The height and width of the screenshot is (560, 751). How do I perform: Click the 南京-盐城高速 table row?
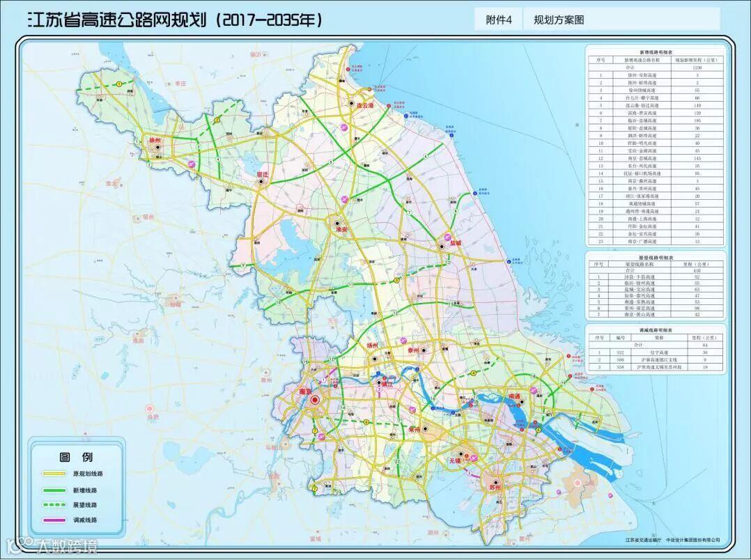pyautogui.click(x=655, y=158)
